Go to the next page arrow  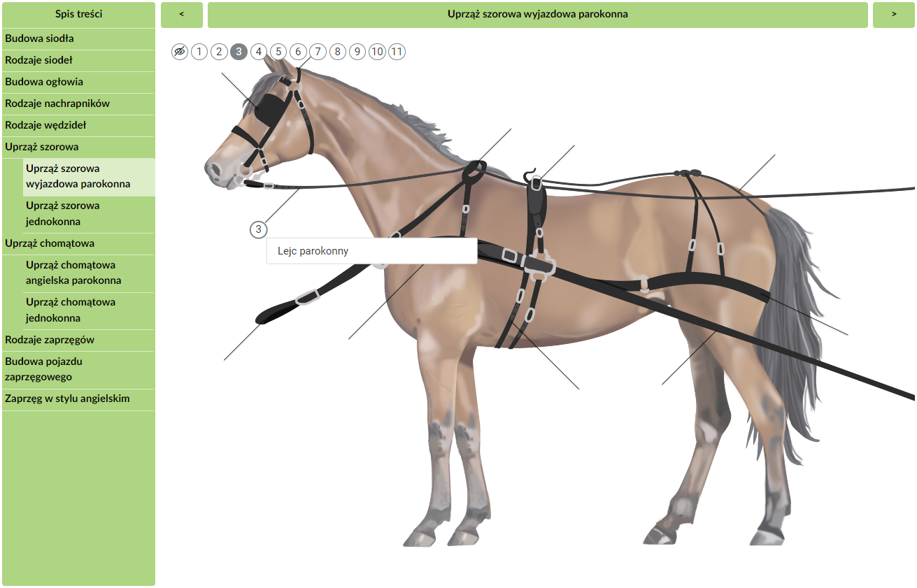pyautogui.click(x=894, y=15)
